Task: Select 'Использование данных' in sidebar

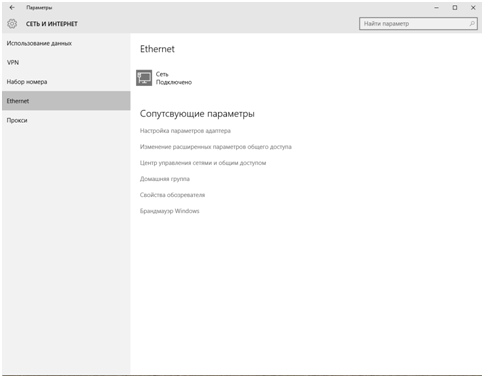Action: point(66,43)
